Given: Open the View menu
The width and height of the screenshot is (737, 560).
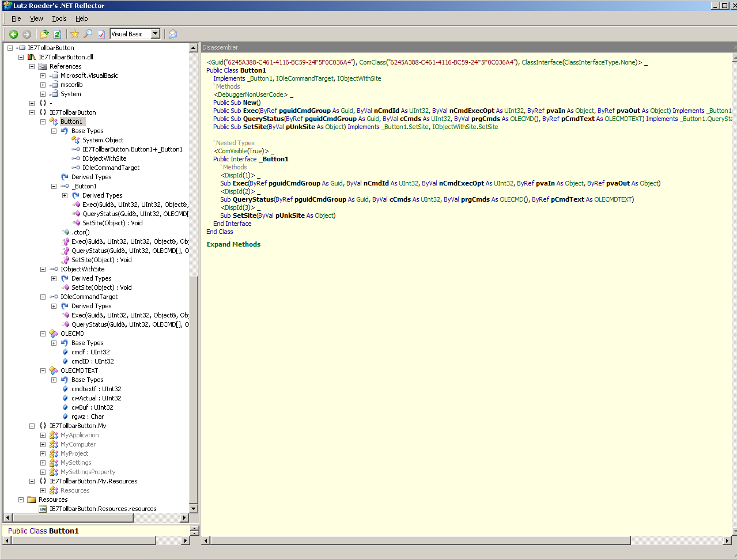Looking at the screenshot, I should click(x=36, y=18).
